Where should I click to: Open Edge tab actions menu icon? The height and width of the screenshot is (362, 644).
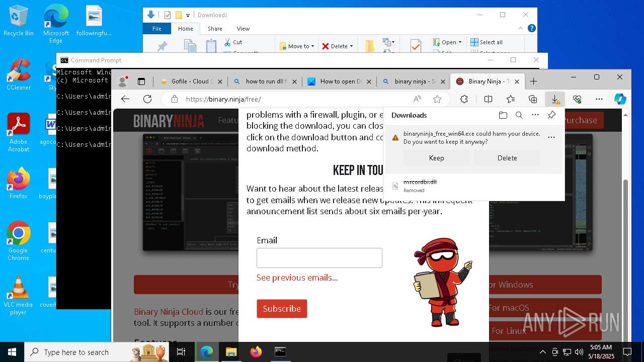pos(141,81)
